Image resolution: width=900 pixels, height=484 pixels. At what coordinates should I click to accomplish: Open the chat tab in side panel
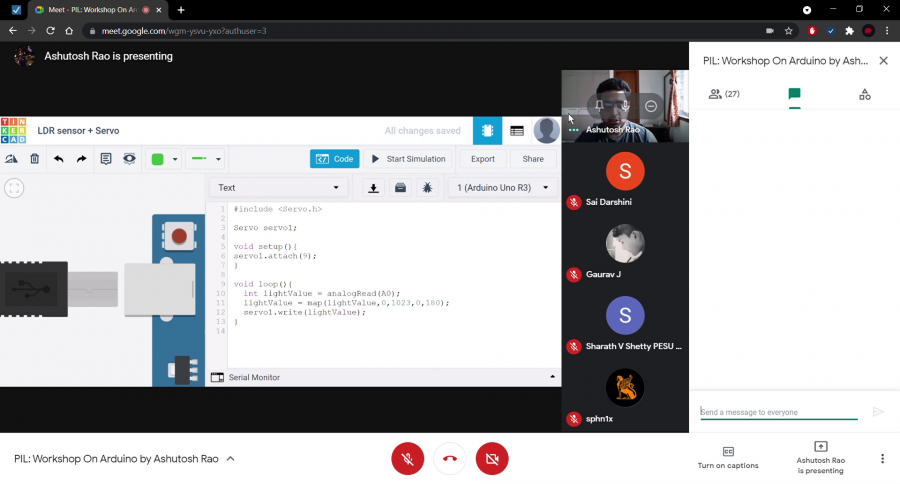coord(794,94)
